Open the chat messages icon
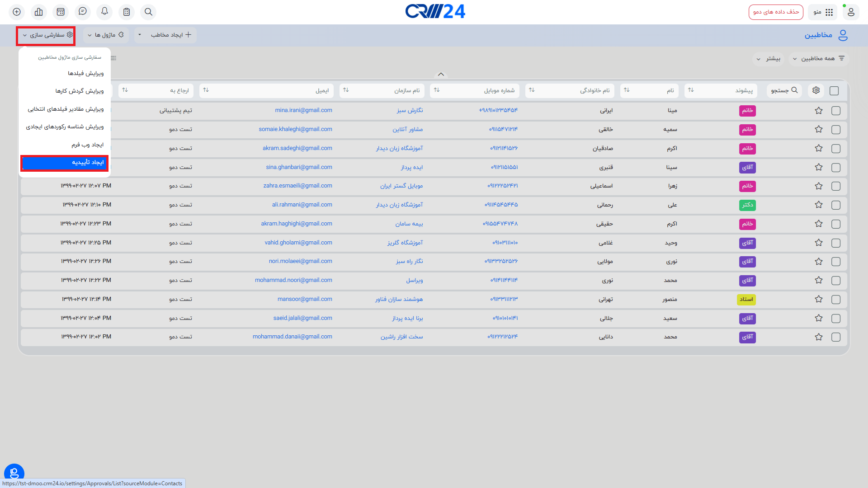The image size is (868, 488). coord(83,12)
